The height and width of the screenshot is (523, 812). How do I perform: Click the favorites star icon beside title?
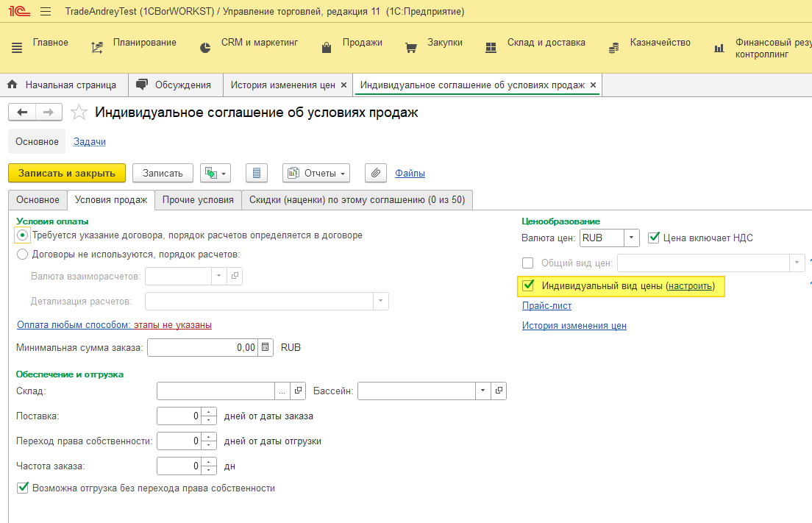coord(79,113)
